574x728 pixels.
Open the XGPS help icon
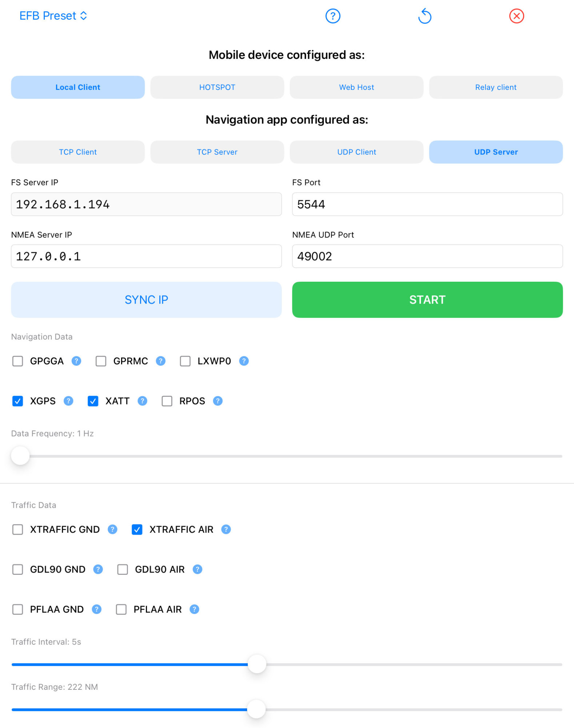[68, 401]
